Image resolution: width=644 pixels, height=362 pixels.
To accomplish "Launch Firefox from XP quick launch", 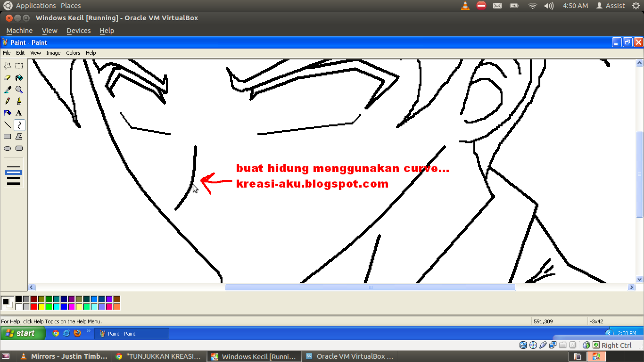I will point(77,333).
